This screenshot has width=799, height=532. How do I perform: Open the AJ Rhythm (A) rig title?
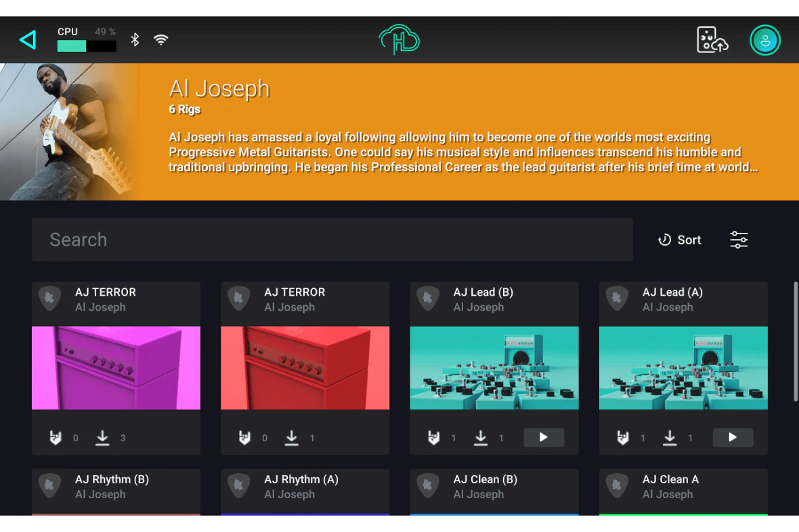(301, 479)
